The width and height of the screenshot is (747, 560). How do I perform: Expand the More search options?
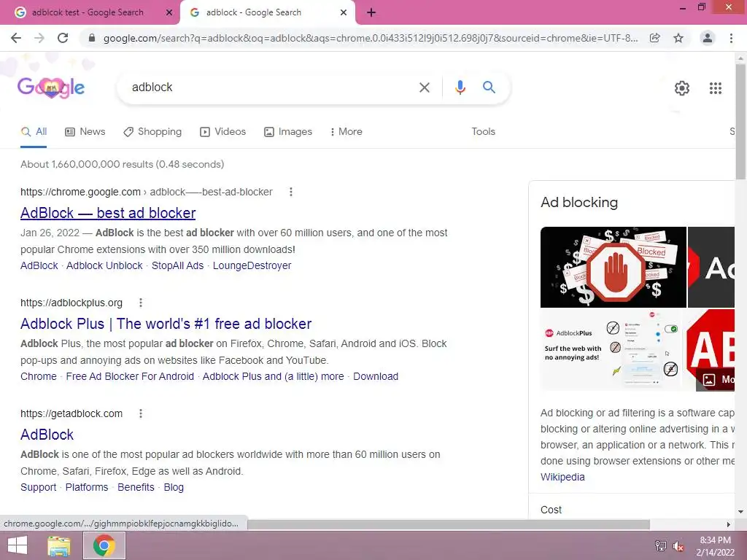pyautogui.click(x=347, y=132)
